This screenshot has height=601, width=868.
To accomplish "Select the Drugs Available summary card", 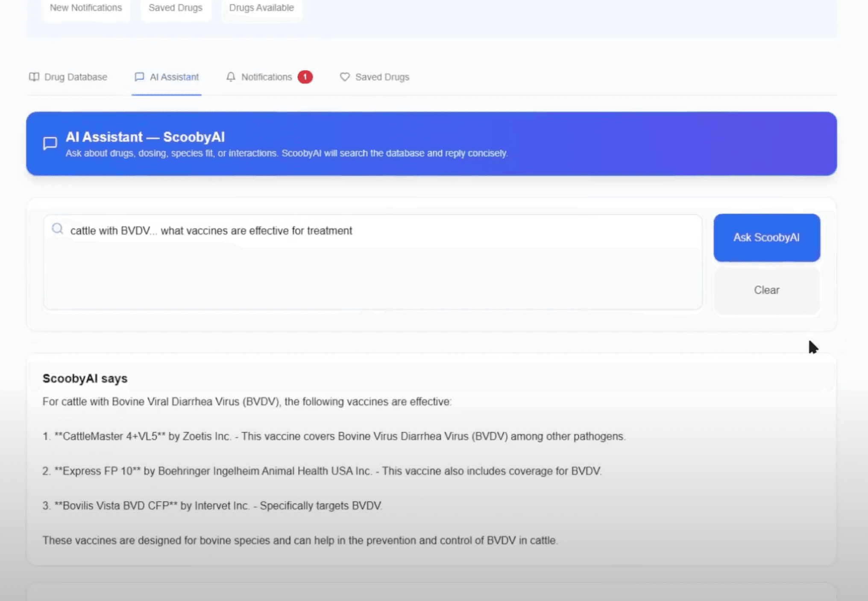I will [261, 7].
